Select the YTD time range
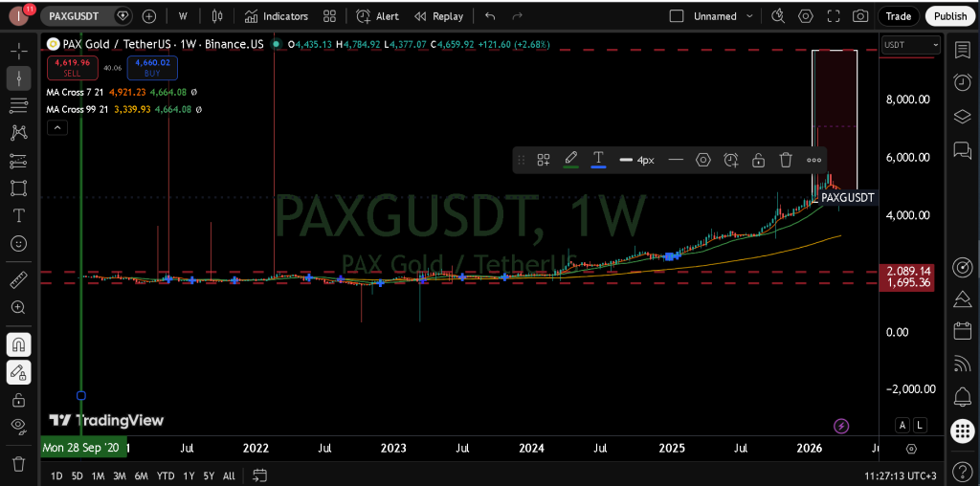 (165, 475)
